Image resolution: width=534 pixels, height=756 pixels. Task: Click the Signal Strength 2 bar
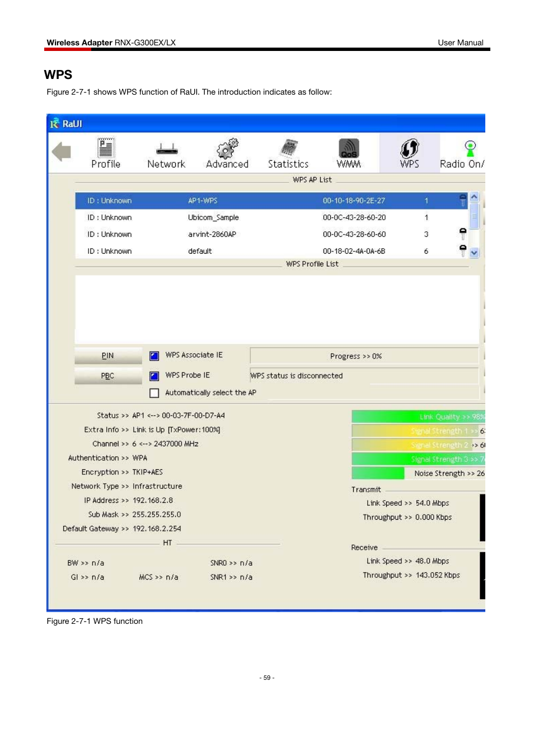click(x=418, y=445)
